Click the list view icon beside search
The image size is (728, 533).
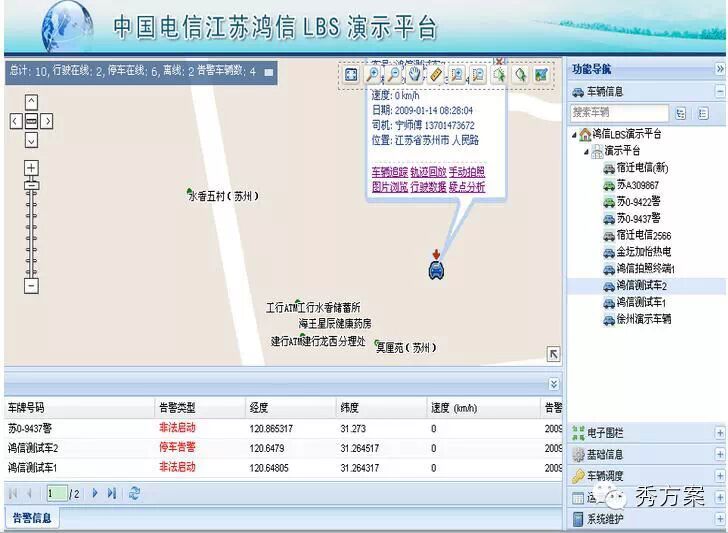703,113
